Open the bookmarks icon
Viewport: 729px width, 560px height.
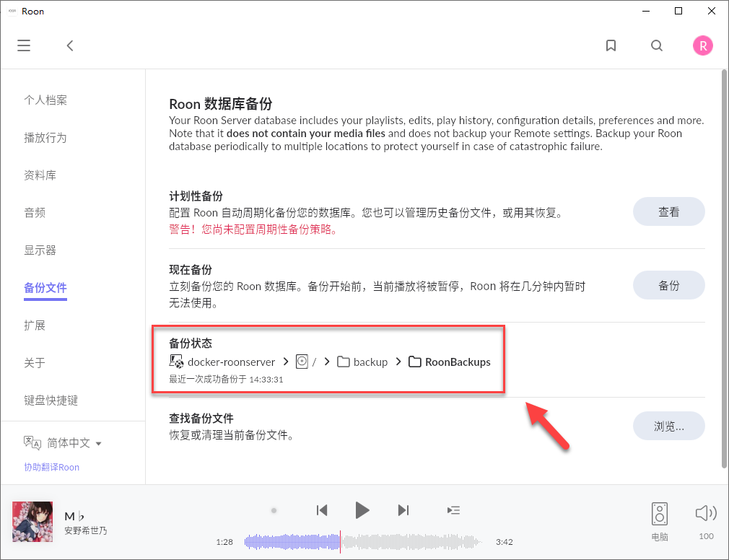tap(611, 45)
